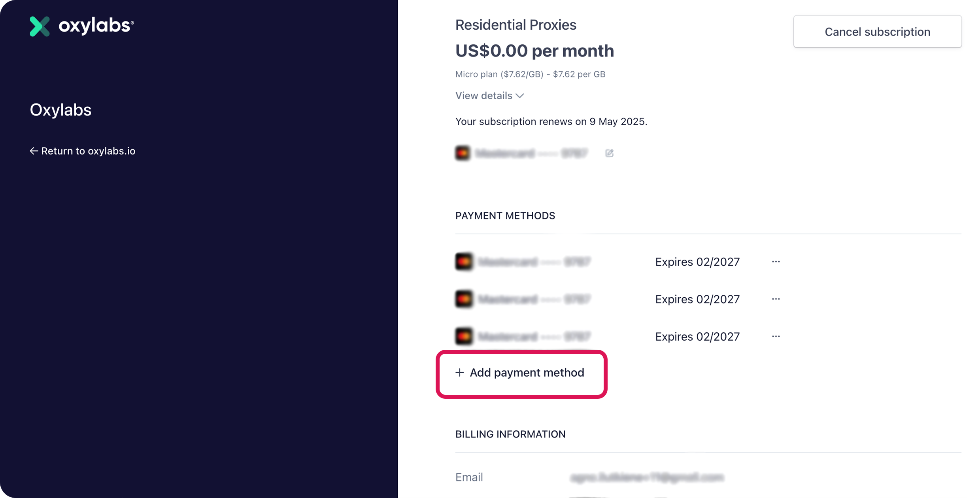Click the back arrow beside Return link

coord(34,151)
